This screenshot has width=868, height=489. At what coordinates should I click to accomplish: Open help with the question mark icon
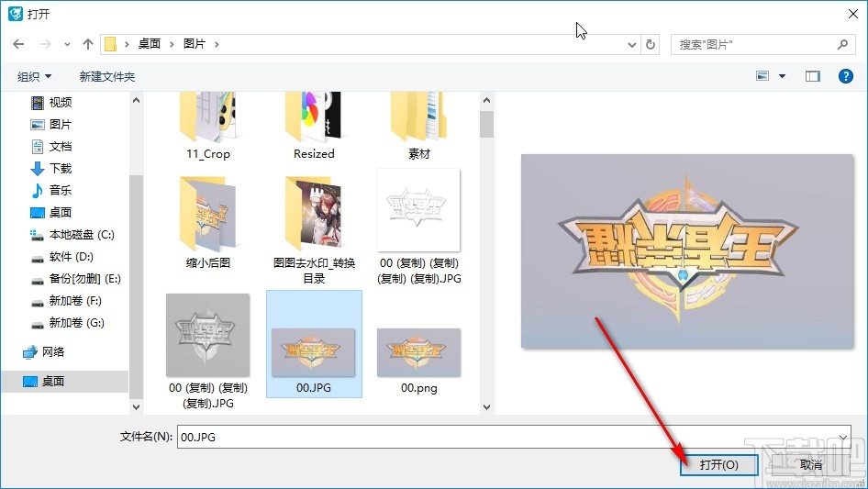[x=845, y=76]
